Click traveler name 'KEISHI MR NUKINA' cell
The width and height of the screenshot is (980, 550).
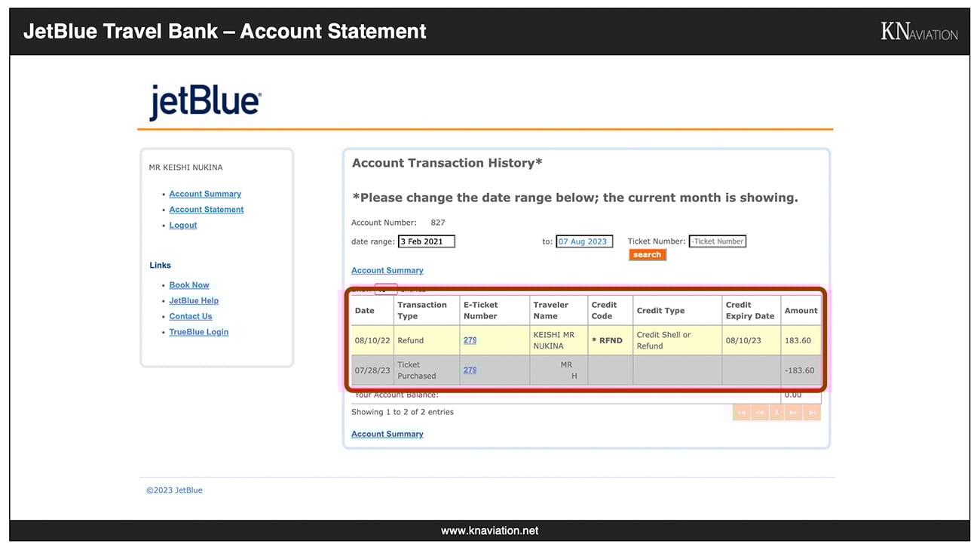pos(559,340)
